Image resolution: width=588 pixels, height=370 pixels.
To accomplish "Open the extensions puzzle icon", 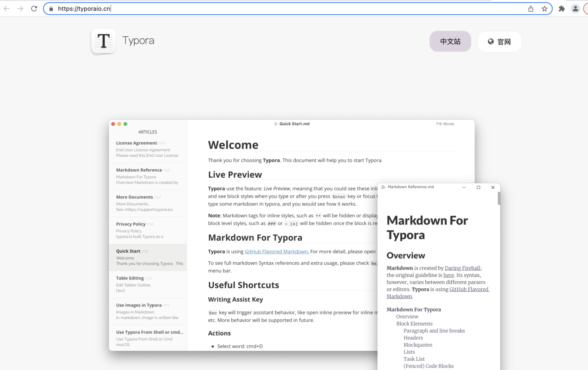I will point(562,9).
